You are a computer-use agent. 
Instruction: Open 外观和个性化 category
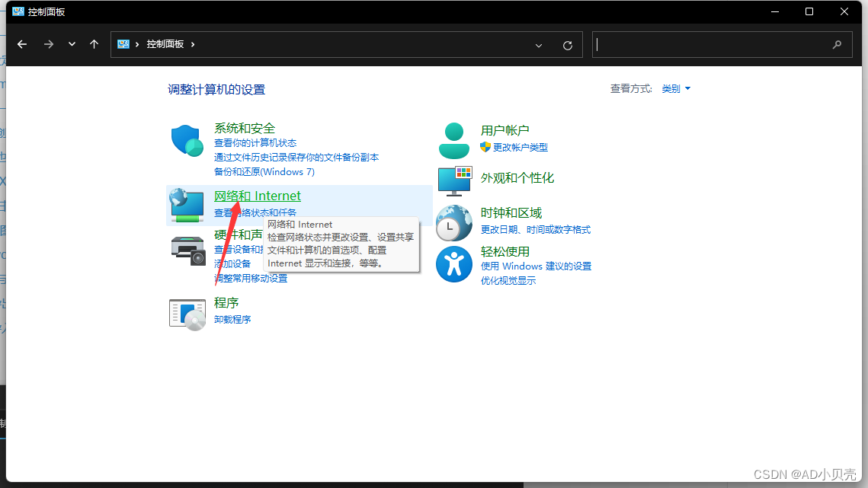pos(517,177)
